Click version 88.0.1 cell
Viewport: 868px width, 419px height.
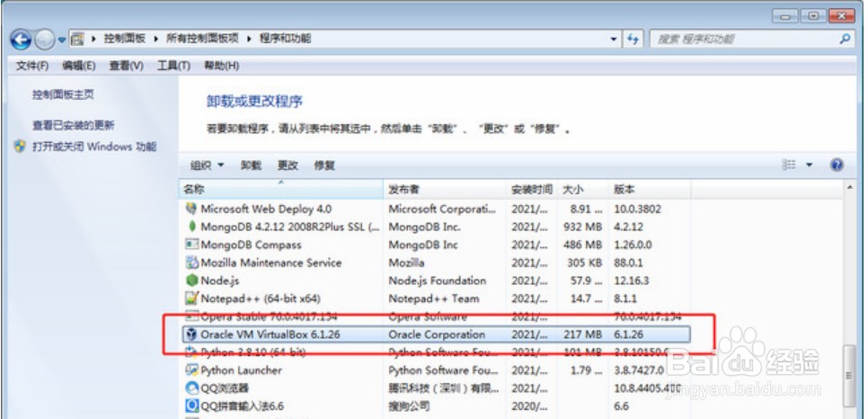(x=629, y=263)
